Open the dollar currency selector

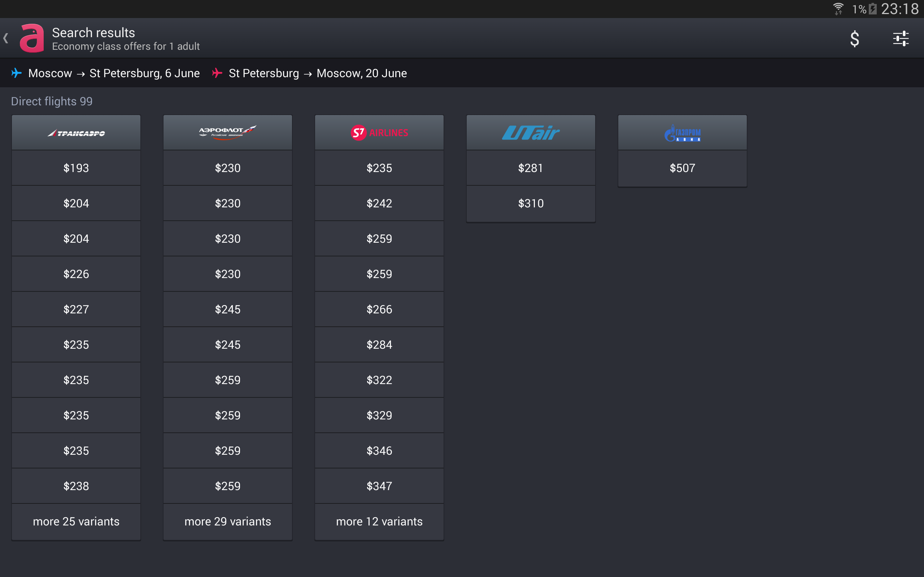point(854,39)
